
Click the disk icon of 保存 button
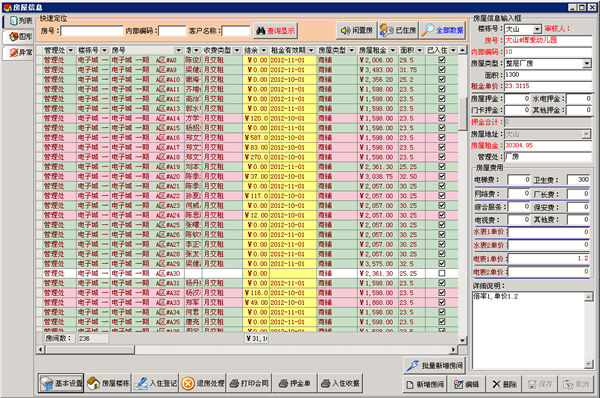click(x=532, y=384)
